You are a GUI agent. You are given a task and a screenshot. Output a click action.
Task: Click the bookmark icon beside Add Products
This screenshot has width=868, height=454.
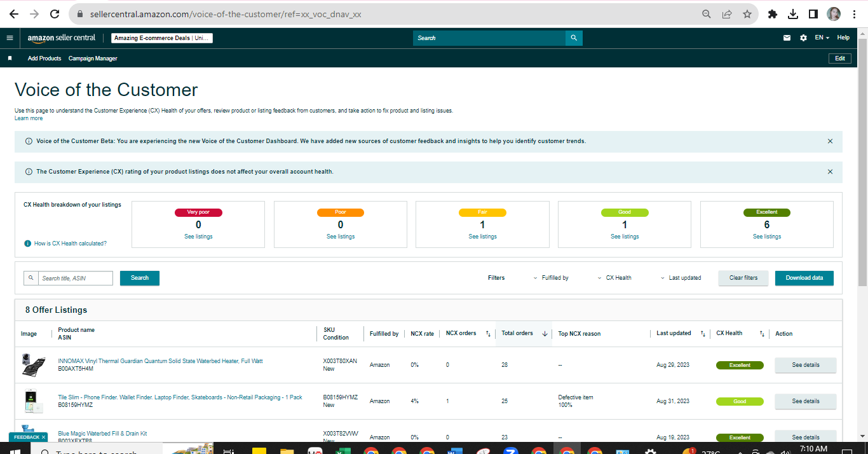click(10, 58)
